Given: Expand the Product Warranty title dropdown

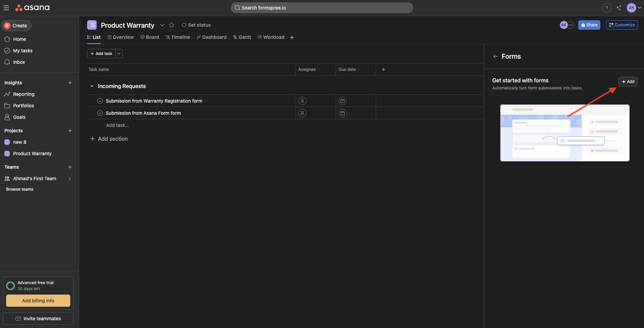Looking at the screenshot, I should [x=162, y=25].
